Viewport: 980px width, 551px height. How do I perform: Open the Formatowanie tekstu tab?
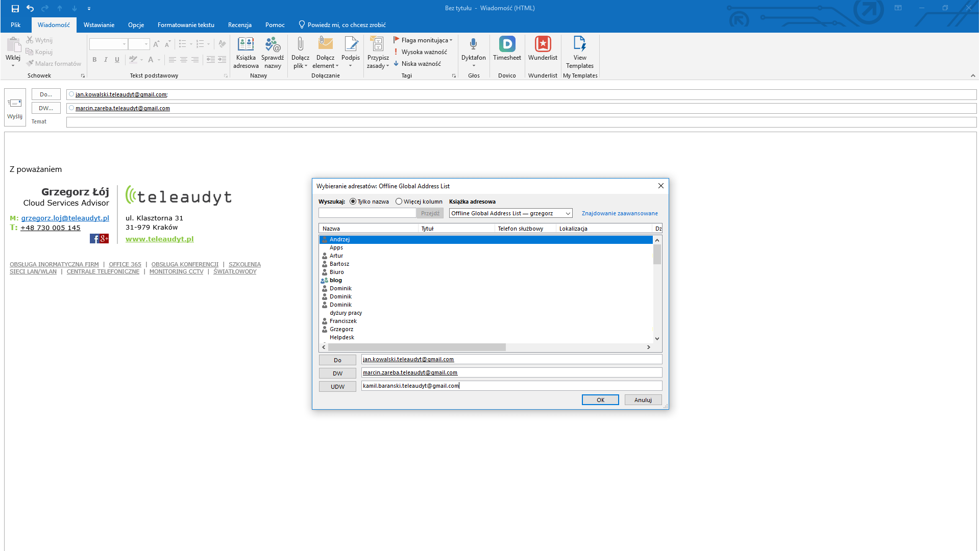[186, 24]
